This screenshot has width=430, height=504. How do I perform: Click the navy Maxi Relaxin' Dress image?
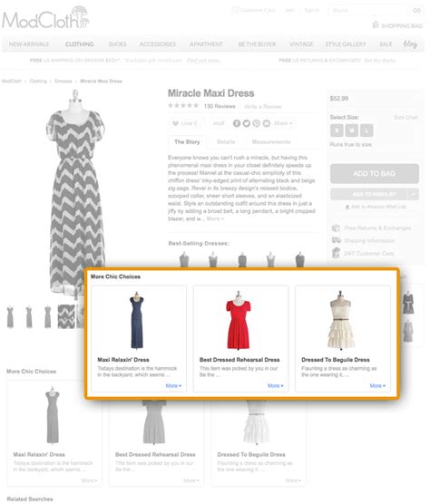[137, 320]
